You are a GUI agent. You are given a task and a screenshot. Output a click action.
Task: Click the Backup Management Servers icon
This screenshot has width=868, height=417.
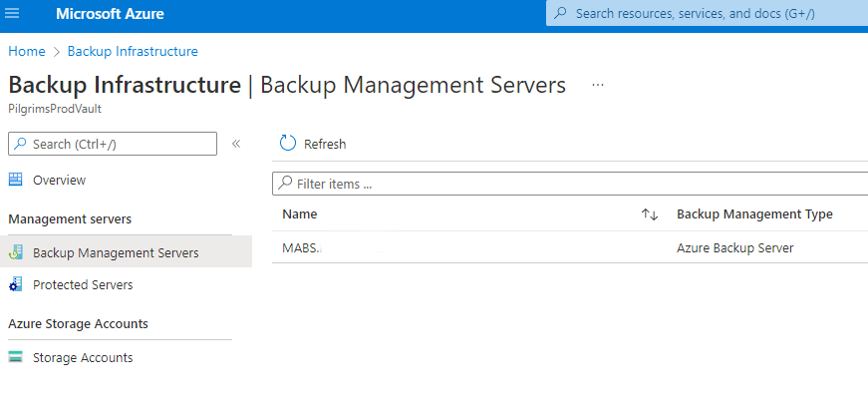click(x=16, y=252)
